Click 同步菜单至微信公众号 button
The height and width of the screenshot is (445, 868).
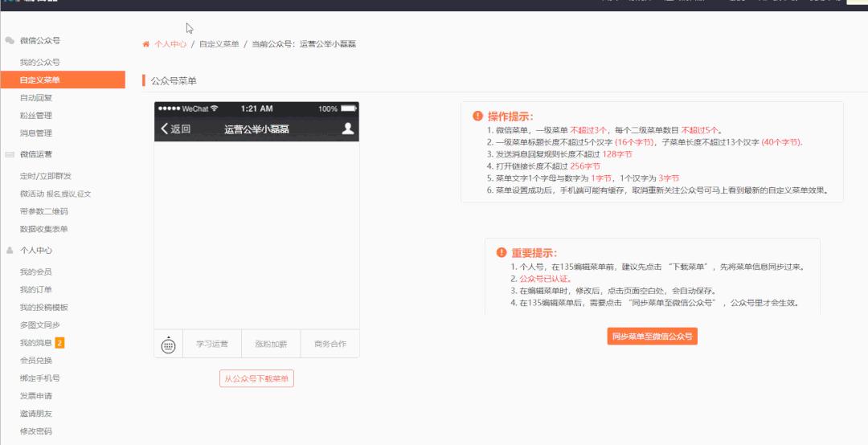tap(652, 336)
